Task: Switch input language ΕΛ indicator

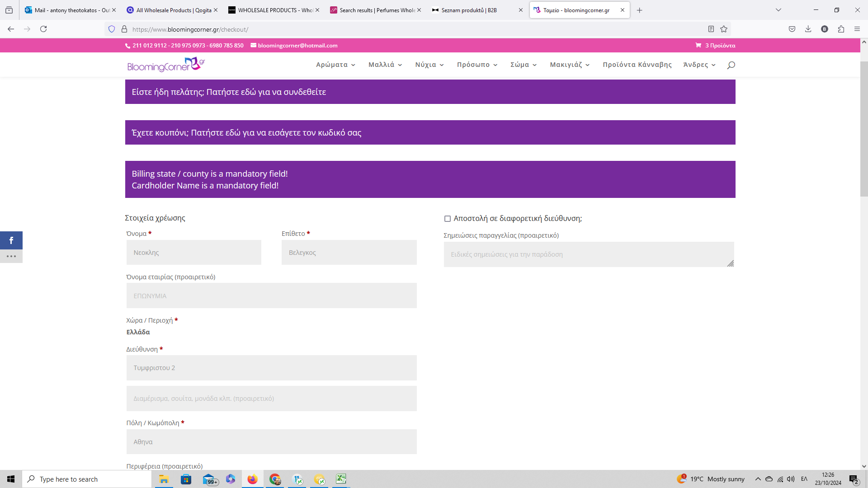Action: (x=804, y=479)
